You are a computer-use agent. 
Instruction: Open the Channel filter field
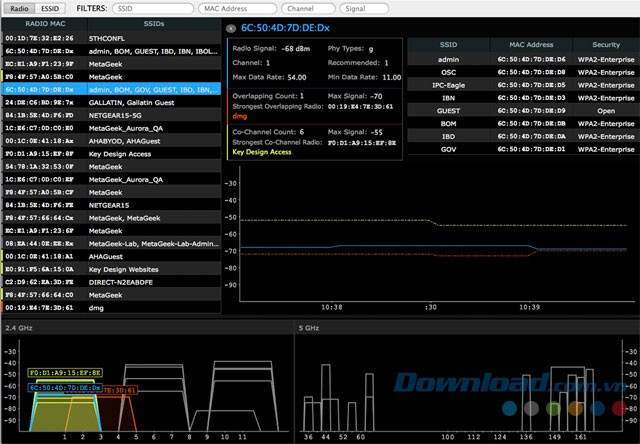tap(307, 8)
